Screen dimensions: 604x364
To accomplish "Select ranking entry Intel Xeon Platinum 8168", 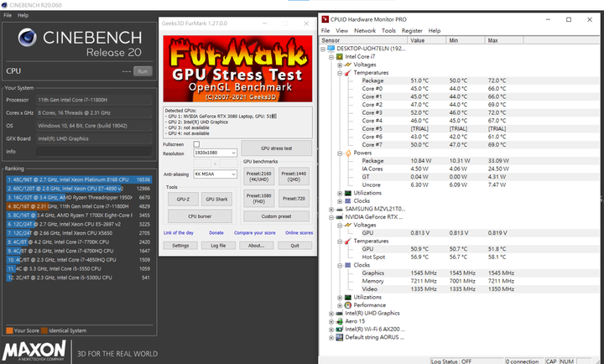I will point(79,179).
